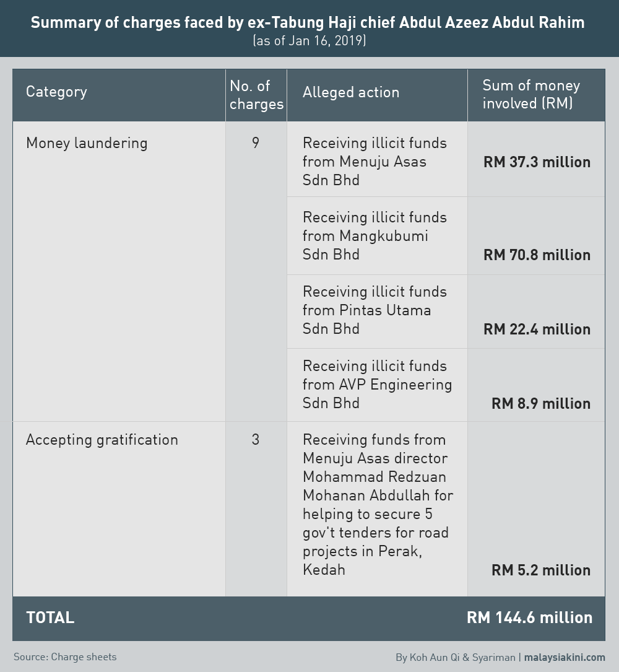Click the RM 144.6 million total
This screenshot has width=619, height=672.
(x=529, y=617)
